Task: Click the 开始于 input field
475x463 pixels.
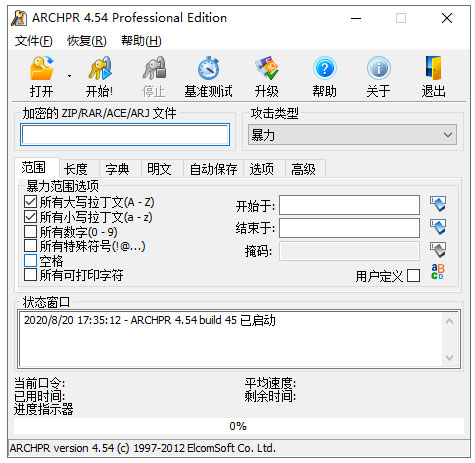Action: (x=349, y=205)
